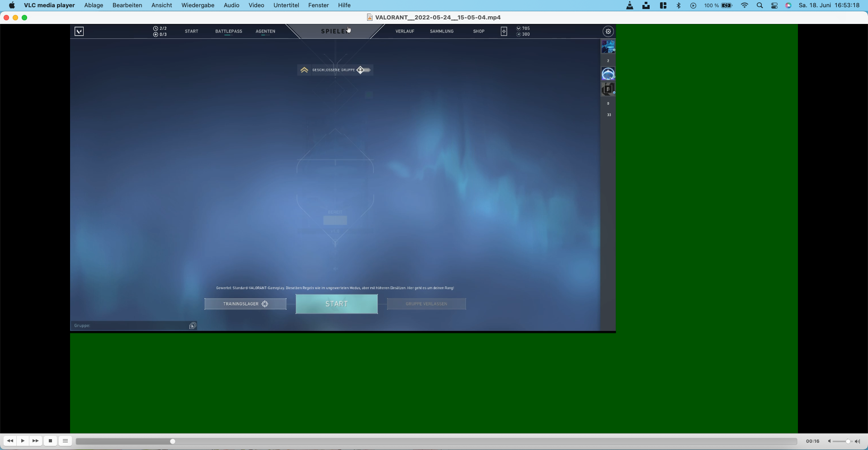The image size is (868, 450).
Task: Mute audio with the small speaker icon
Action: 829,441
